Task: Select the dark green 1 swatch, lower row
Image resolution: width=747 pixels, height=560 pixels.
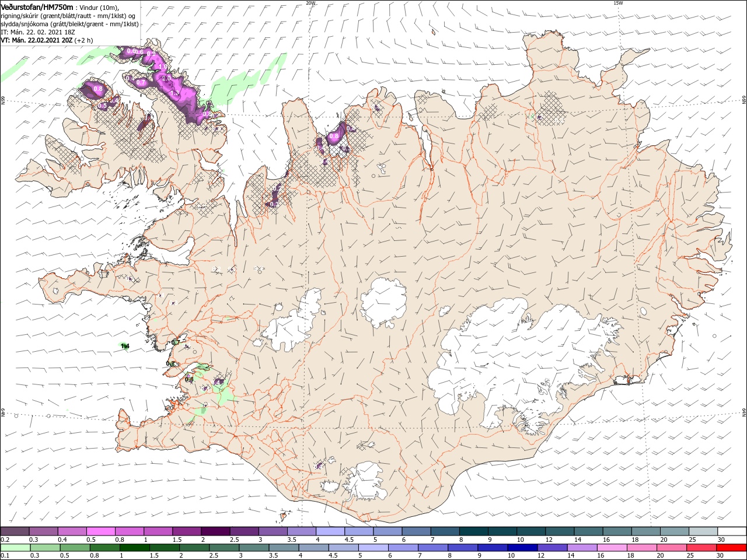Action: point(134,547)
